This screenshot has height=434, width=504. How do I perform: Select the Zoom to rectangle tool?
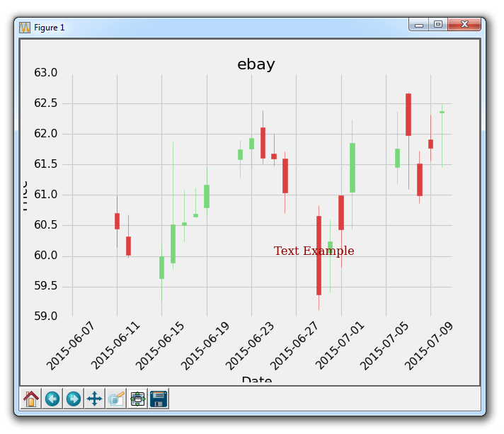tap(116, 399)
